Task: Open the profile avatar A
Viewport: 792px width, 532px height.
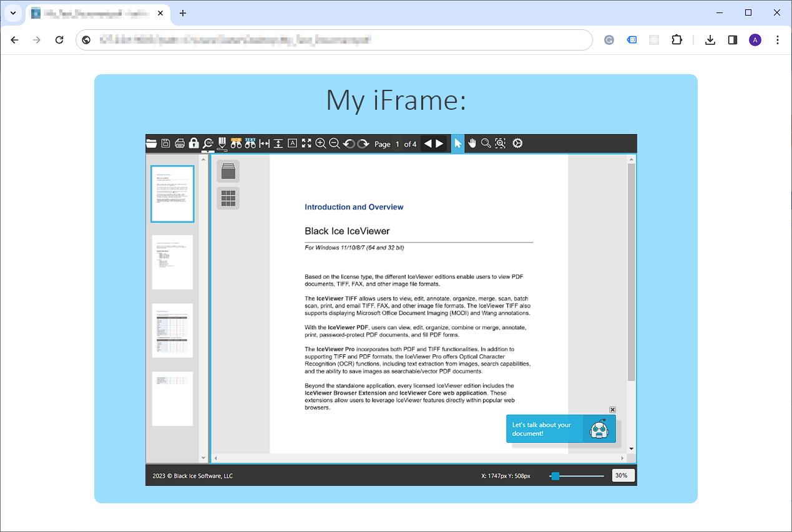Action: [x=755, y=40]
